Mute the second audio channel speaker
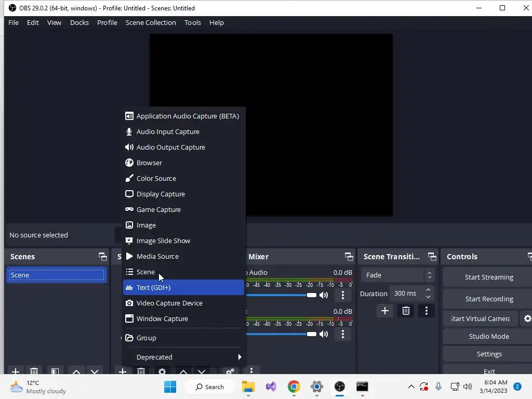Image resolution: width=532 pixels, height=399 pixels. (324, 334)
